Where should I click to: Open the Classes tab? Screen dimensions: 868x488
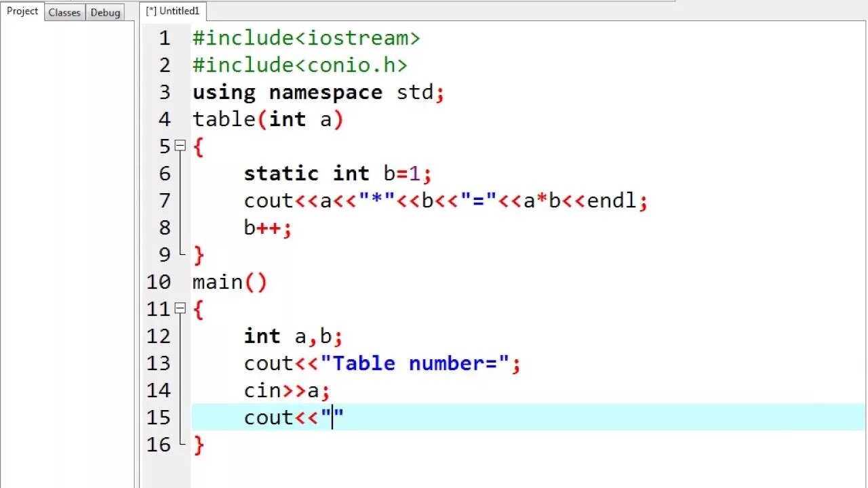click(x=64, y=12)
